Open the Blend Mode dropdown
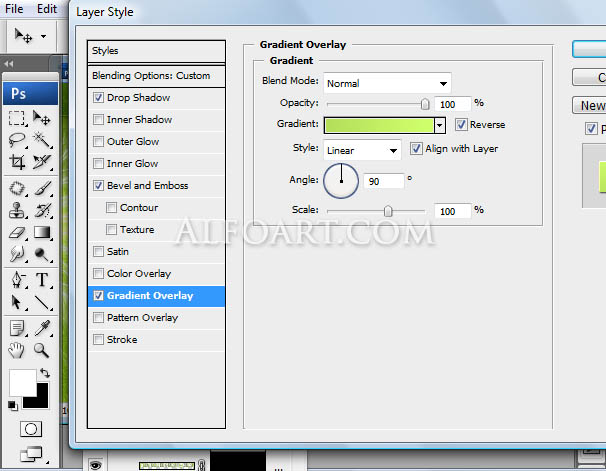 coord(387,83)
